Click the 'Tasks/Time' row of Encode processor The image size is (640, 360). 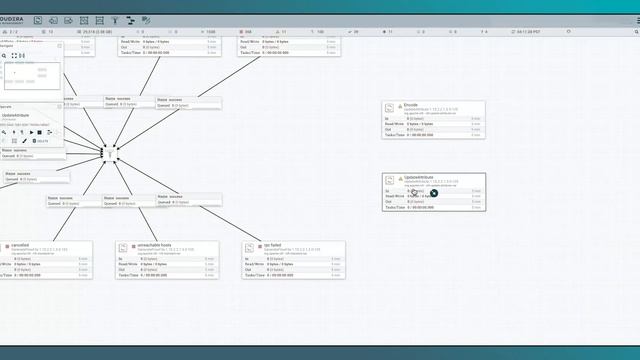tap(433, 135)
